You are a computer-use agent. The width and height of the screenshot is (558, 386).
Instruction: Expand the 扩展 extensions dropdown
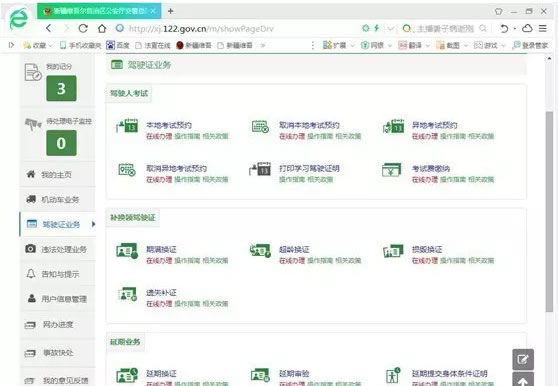pyautogui.click(x=352, y=46)
